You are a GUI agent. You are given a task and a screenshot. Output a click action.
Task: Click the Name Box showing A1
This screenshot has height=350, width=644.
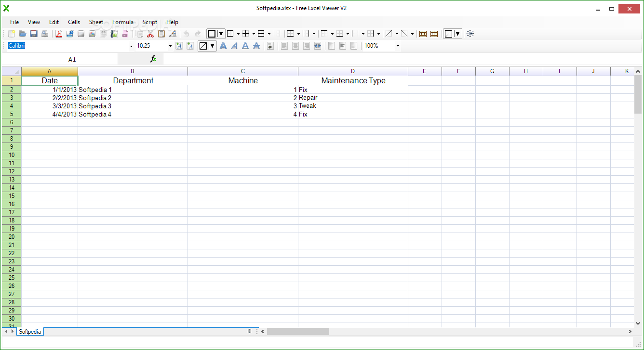72,59
